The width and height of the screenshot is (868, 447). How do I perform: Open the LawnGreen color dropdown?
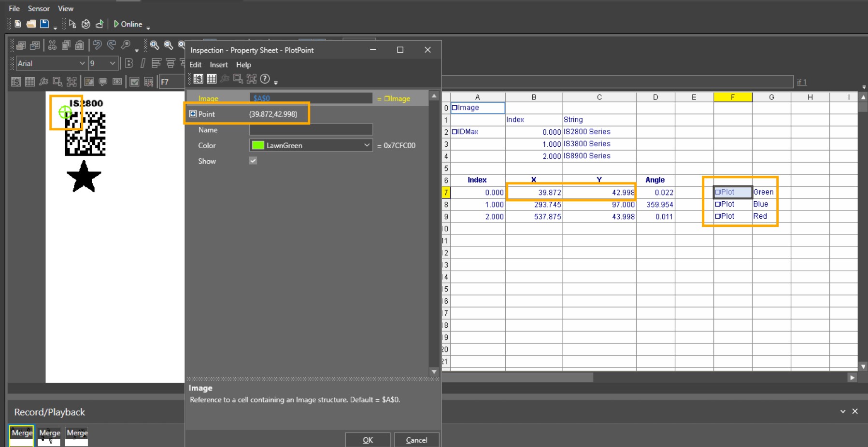coord(366,145)
